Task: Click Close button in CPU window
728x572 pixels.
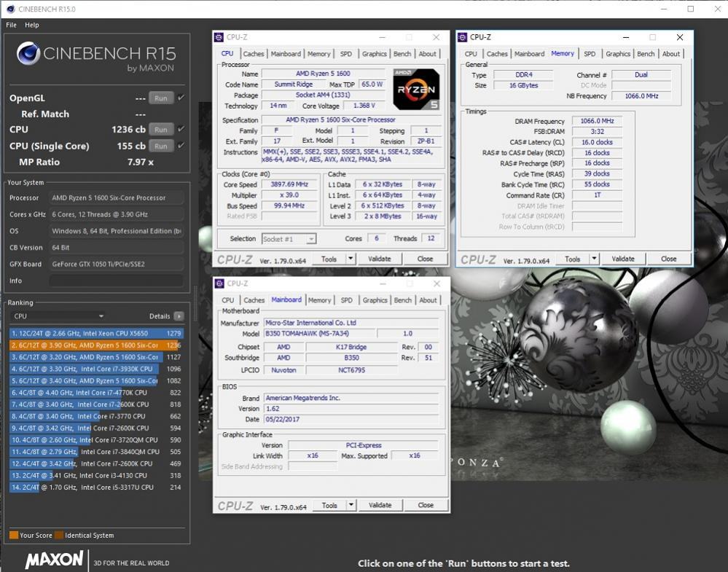Action: tap(425, 259)
